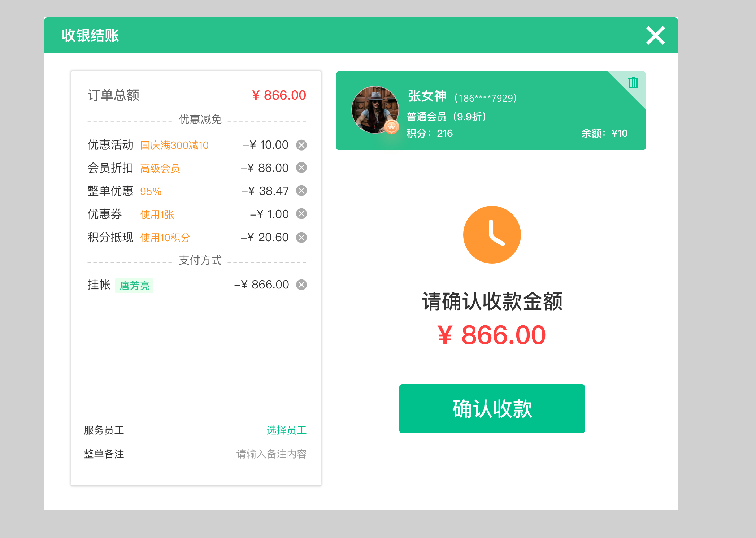Click the 唐芳亮 credit account tag
Viewport: 756px width, 538px height.
134,285
